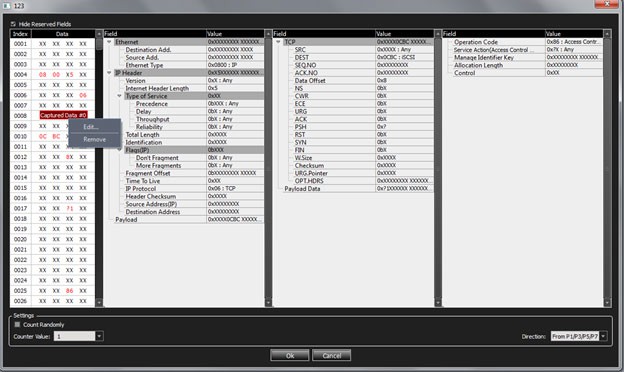The height and width of the screenshot is (372, 624).
Task: Choose Remove from the context menu
Action: (95, 140)
